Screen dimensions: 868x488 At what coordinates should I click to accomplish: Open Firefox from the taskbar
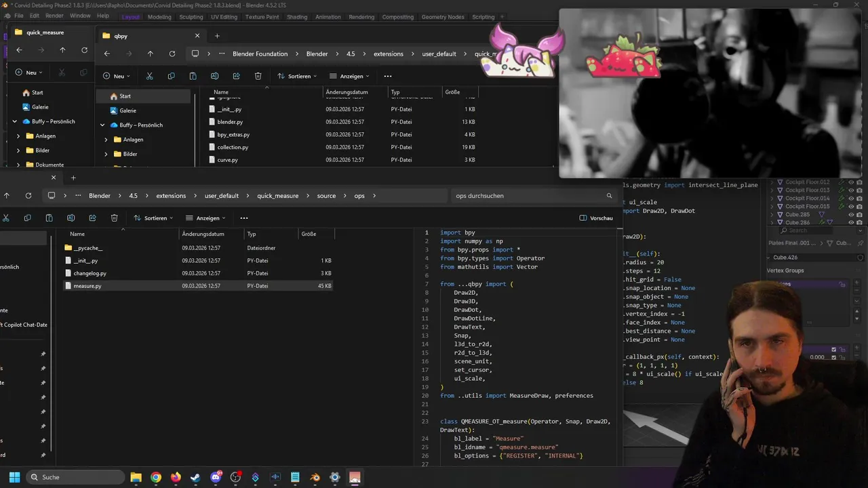tap(176, 477)
